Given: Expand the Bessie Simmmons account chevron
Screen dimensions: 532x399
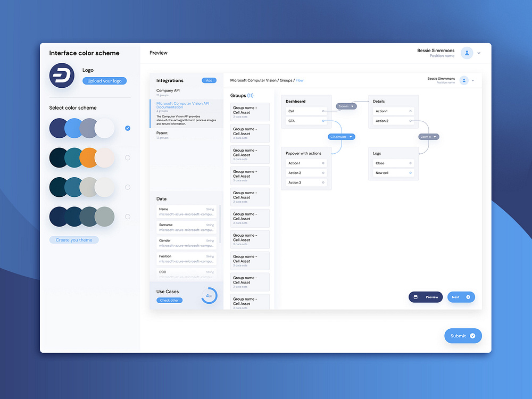Looking at the screenshot, I should click(478, 53).
